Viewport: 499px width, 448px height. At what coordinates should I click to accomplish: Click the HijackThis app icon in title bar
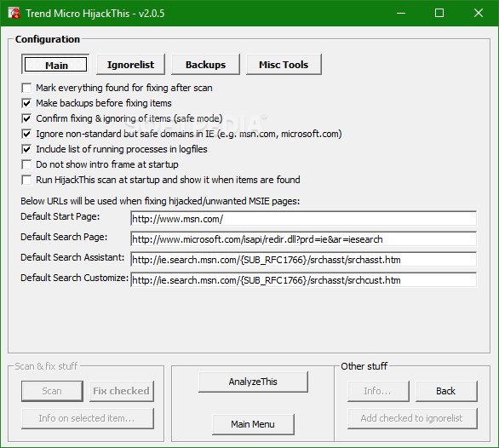click(14, 13)
